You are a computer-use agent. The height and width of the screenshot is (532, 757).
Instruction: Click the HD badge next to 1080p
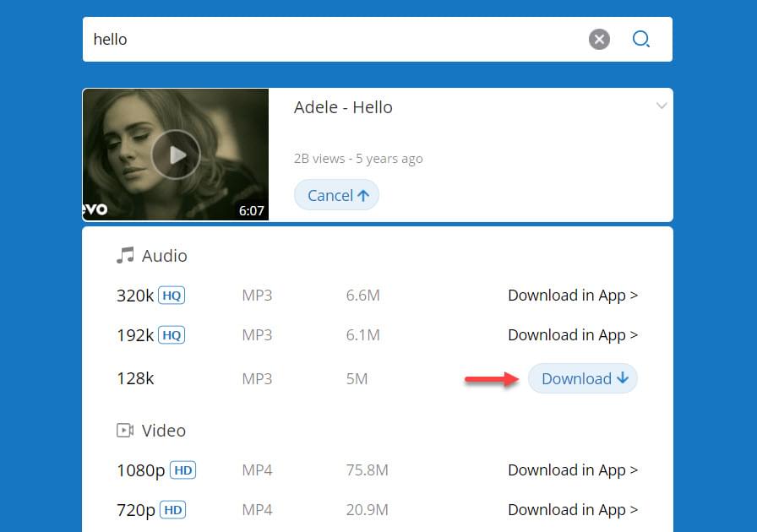(183, 470)
